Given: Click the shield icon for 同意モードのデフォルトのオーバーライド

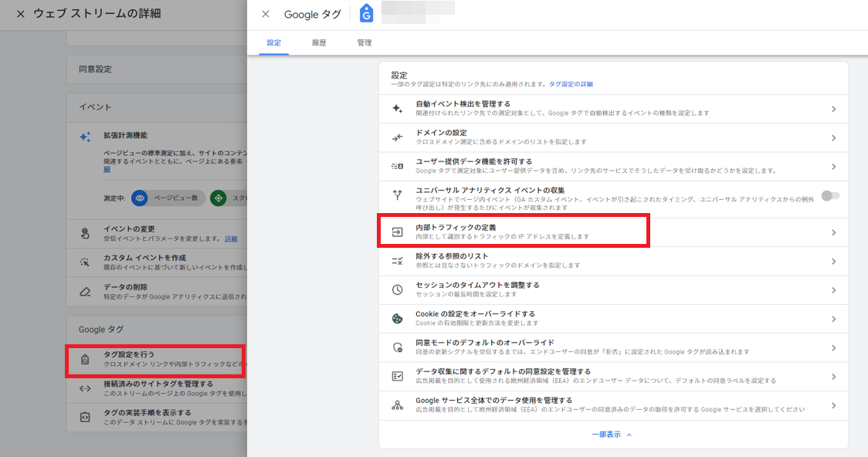Looking at the screenshot, I should [397, 347].
